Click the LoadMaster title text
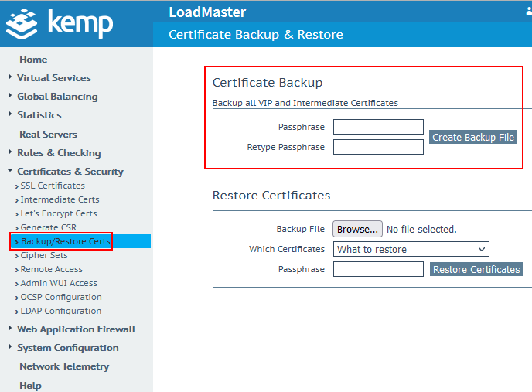This screenshot has width=532, height=392. pyautogui.click(x=207, y=12)
